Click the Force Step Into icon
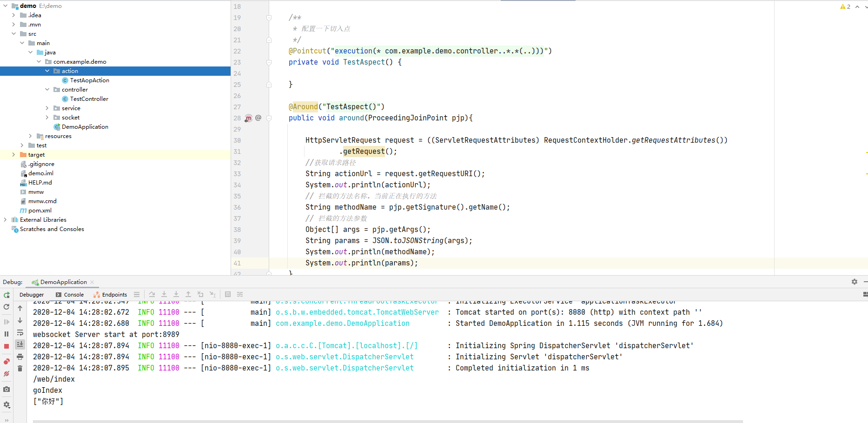Viewport: 868px width, 423px height. point(176,294)
